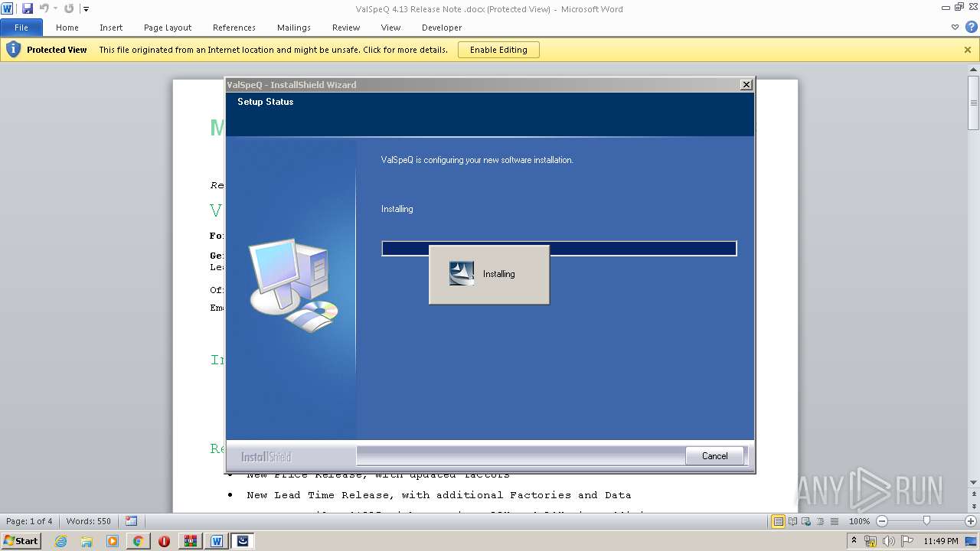This screenshot has height=551, width=980.
Task: Switch to Draft view
Action: pyautogui.click(x=833, y=521)
